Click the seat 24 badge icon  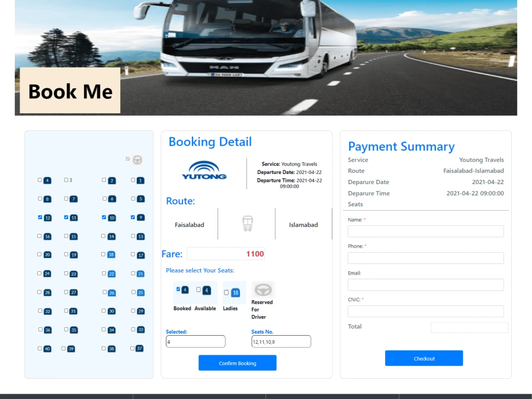click(x=47, y=273)
